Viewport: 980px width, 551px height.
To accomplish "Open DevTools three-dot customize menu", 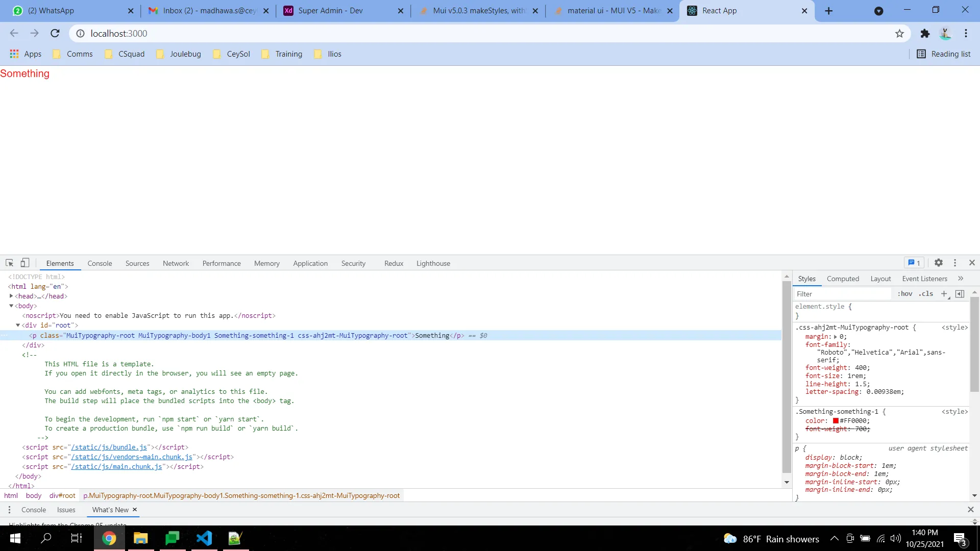I will click(955, 263).
